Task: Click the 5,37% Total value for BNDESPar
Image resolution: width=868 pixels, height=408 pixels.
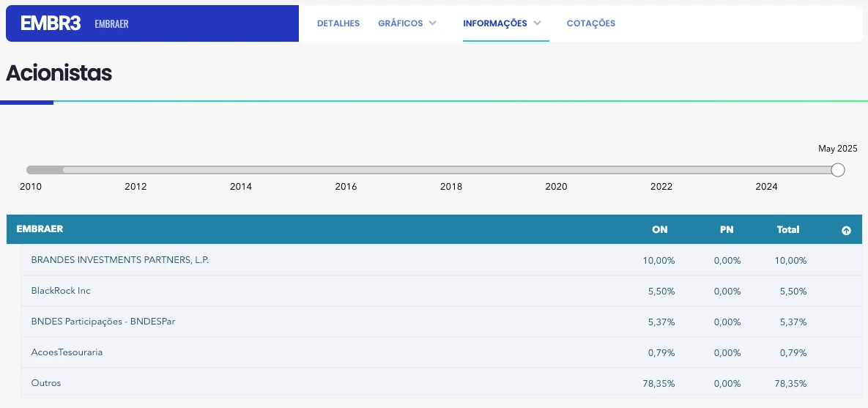Action: (793, 322)
